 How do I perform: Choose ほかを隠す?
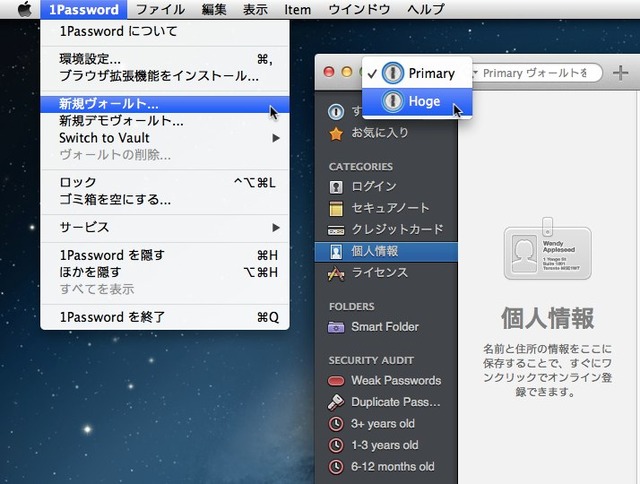165,272
